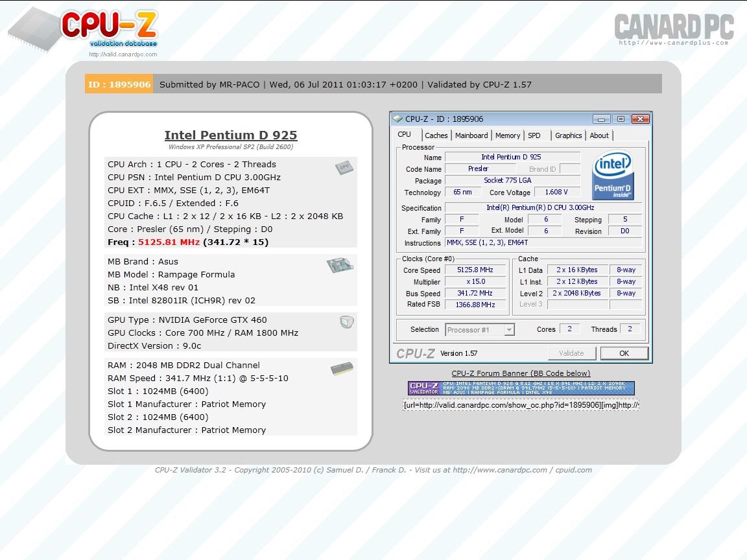Open the Mainboard tab
The image size is (747, 560).
471,135
